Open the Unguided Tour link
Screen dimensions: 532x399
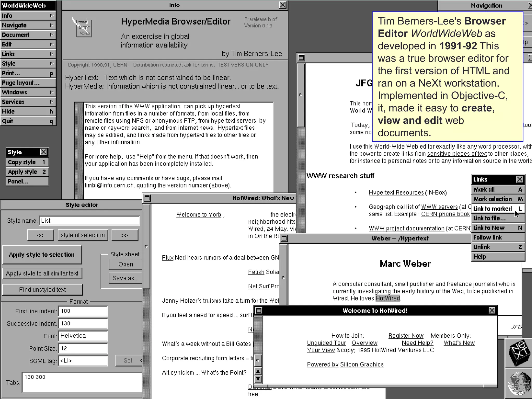tap(326, 343)
